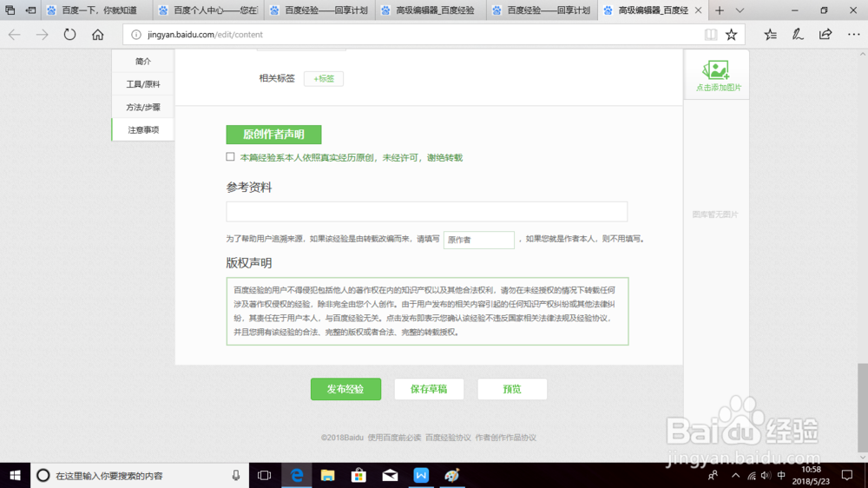The height and width of the screenshot is (488, 868).
Task: Click the green 发布经验 publish button
Action: tap(345, 389)
